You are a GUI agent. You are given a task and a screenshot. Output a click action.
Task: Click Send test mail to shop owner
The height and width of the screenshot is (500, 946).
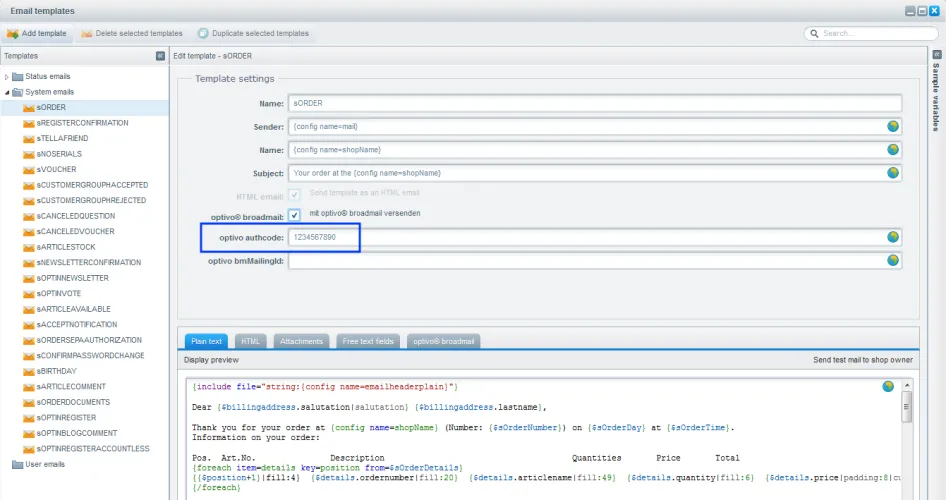click(x=863, y=360)
